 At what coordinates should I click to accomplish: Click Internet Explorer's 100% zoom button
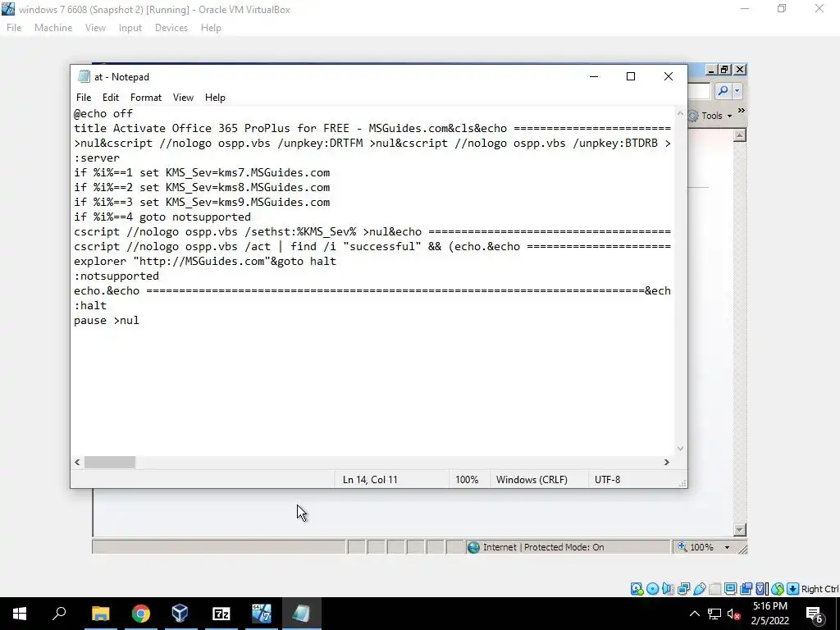tap(696, 547)
